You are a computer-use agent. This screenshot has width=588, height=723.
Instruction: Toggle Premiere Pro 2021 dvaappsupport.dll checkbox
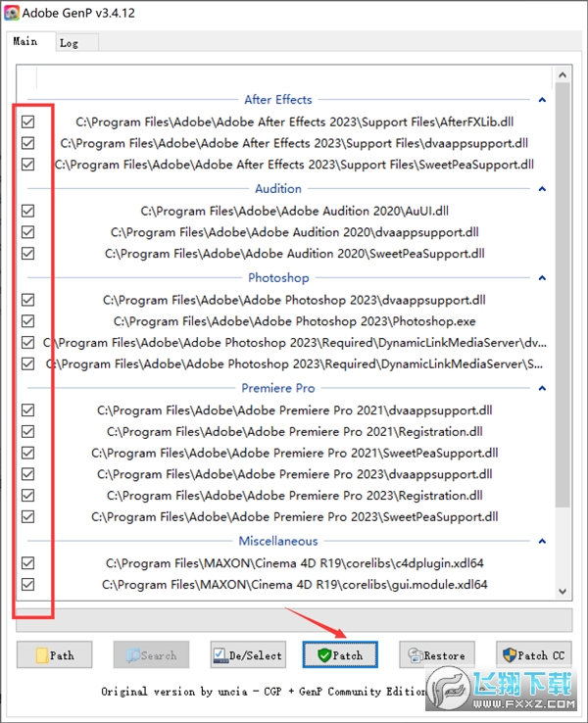coord(28,410)
